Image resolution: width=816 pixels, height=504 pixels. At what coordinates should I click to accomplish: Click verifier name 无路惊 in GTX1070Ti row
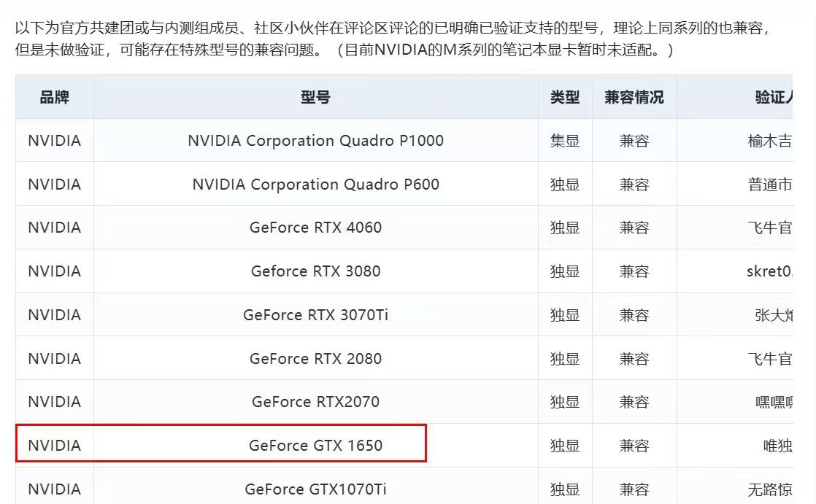770,489
